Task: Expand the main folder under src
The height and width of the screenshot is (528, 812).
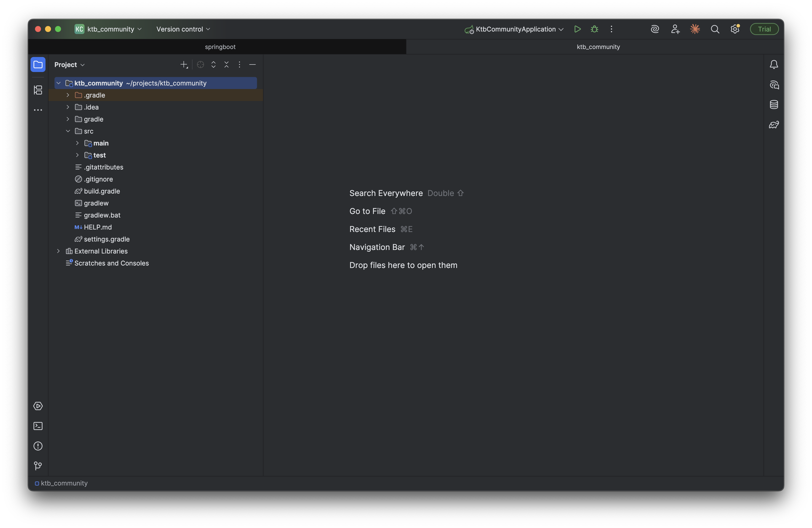Action: pyautogui.click(x=77, y=143)
